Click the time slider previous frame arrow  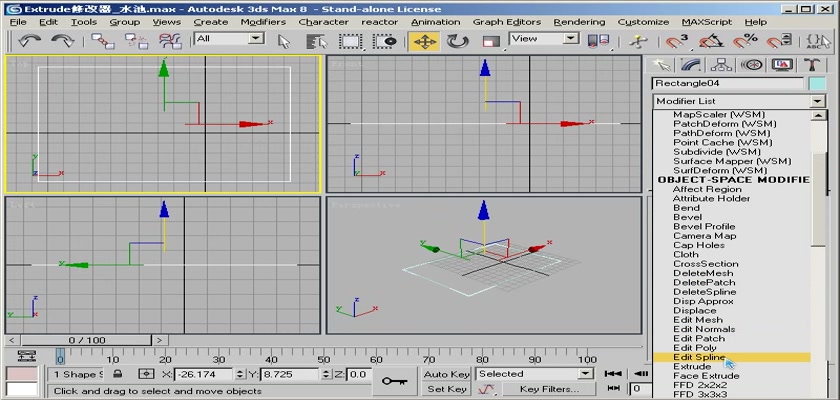[13, 340]
